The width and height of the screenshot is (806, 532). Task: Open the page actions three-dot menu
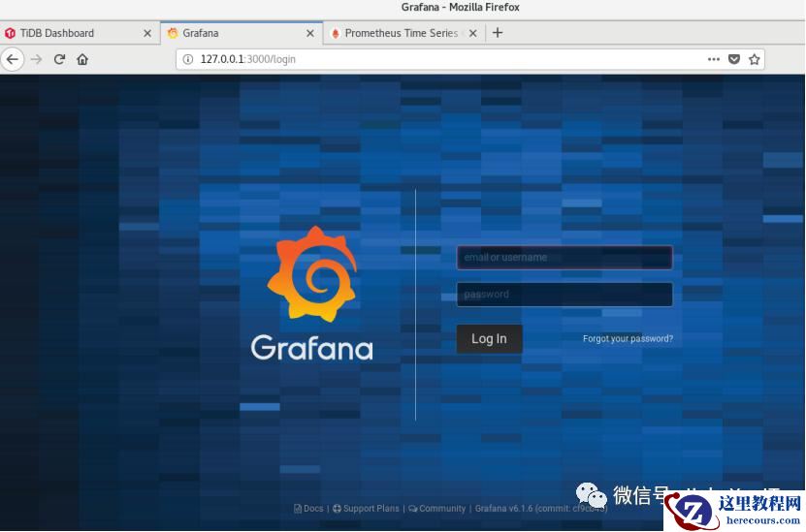tap(714, 59)
